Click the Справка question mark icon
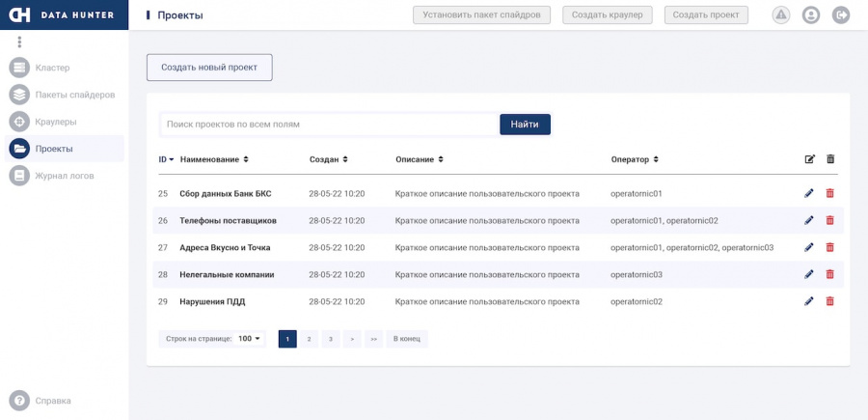Viewport: 868px width, 420px height. coord(19,401)
